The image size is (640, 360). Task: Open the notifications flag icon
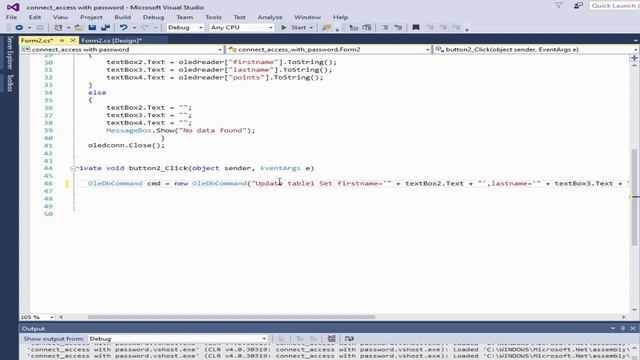point(559,5)
